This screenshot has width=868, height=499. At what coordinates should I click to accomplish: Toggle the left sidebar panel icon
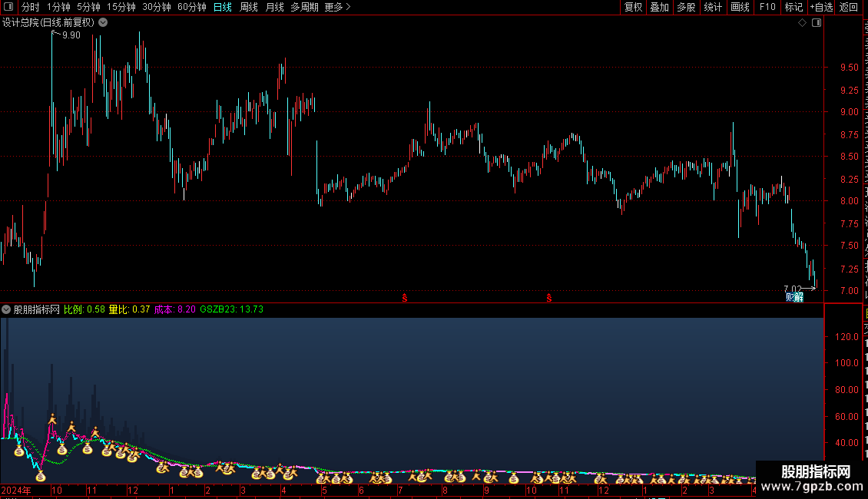coord(8,7)
